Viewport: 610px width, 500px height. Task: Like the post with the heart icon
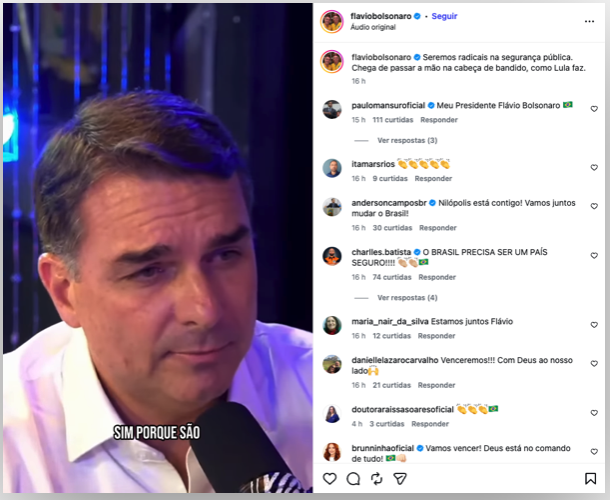click(x=330, y=479)
